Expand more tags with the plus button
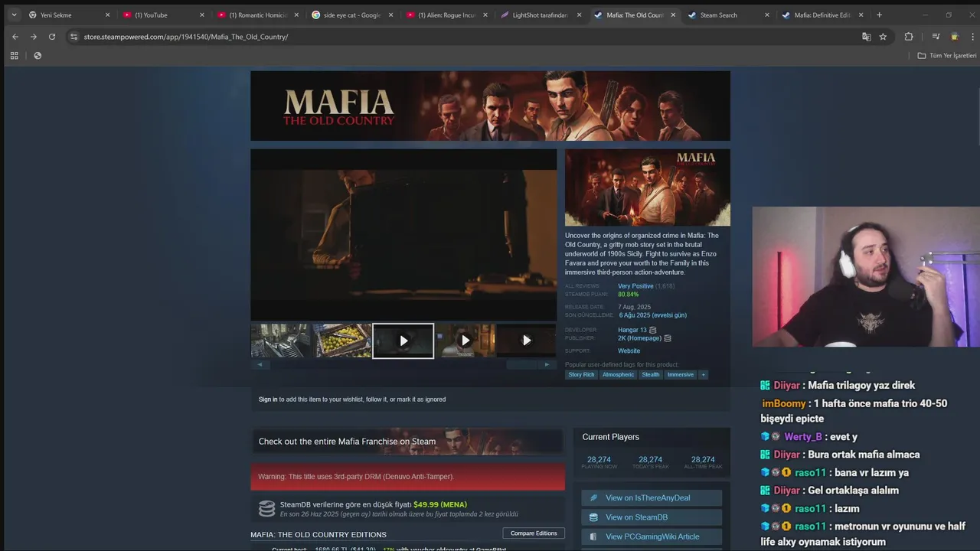The width and height of the screenshot is (980, 551). click(703, 374)
